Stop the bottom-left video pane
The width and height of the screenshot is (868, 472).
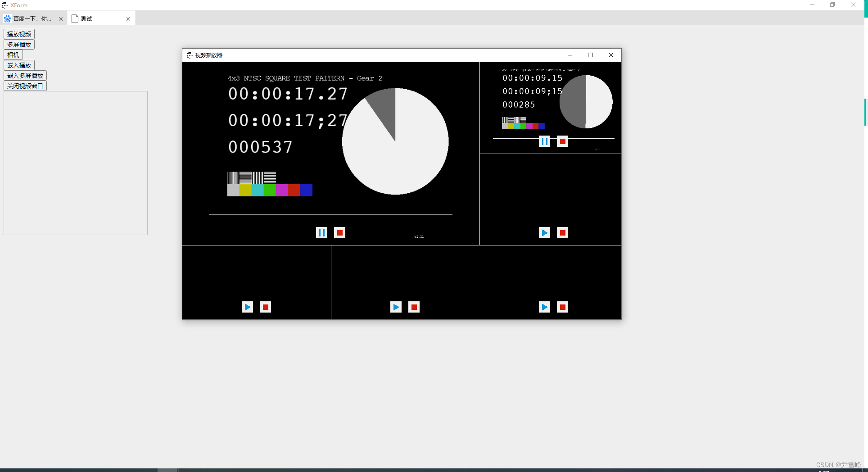click(266, 307)
